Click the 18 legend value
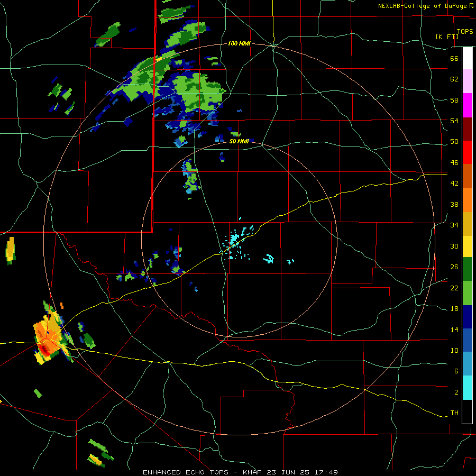 (454, 309)
